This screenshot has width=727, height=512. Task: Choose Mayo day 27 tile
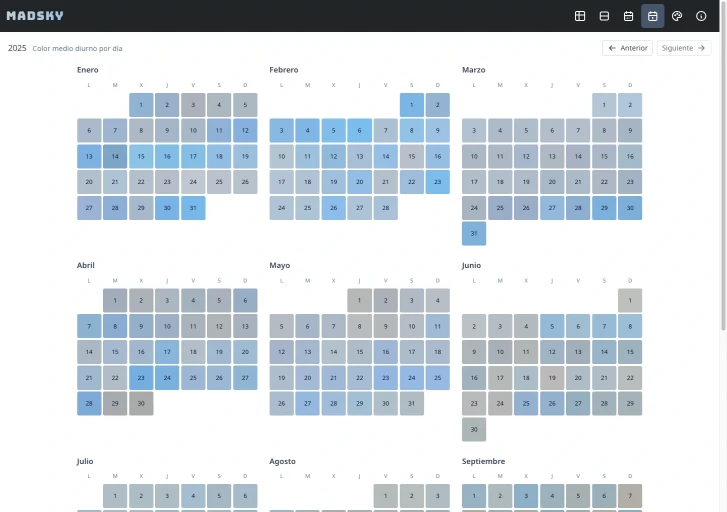307,403
